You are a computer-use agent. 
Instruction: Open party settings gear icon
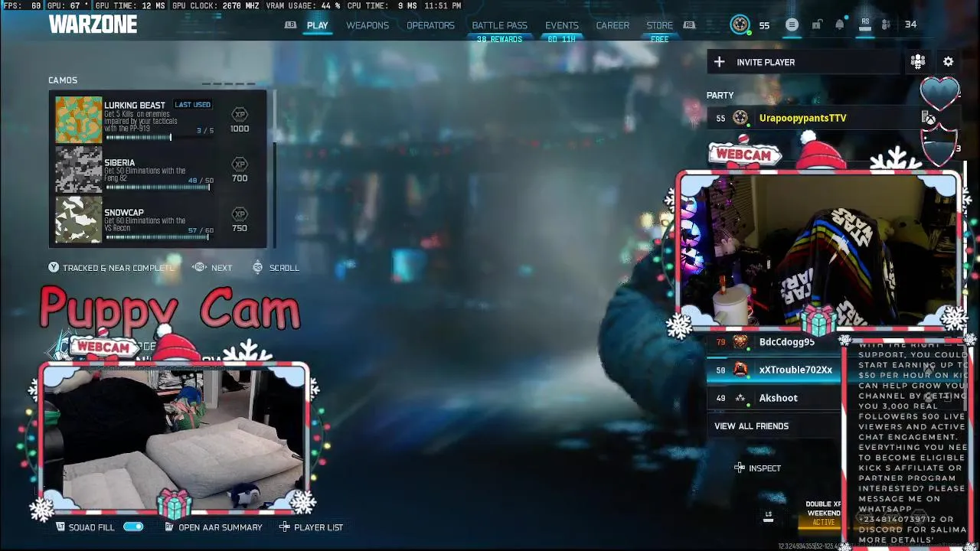pos(949,62)
